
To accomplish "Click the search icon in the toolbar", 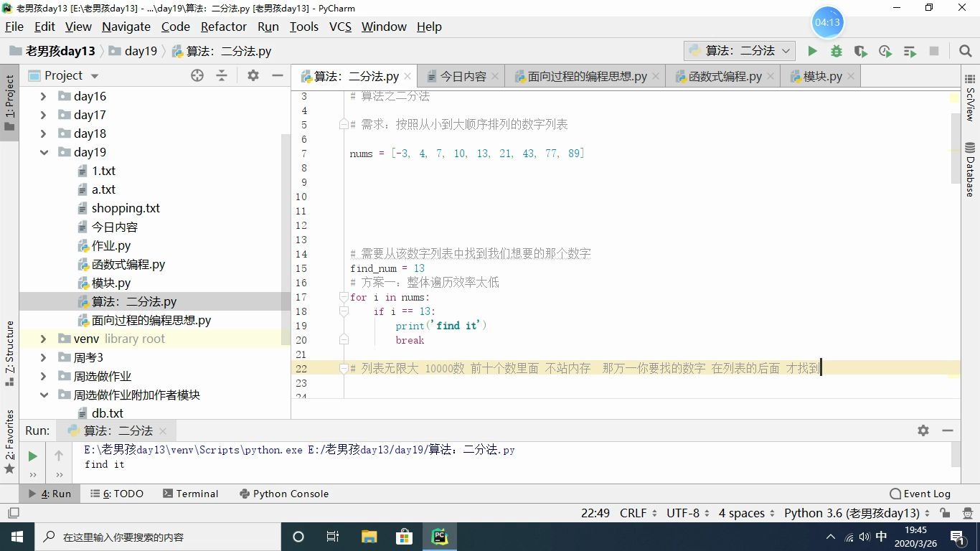I will pos(965,51).
